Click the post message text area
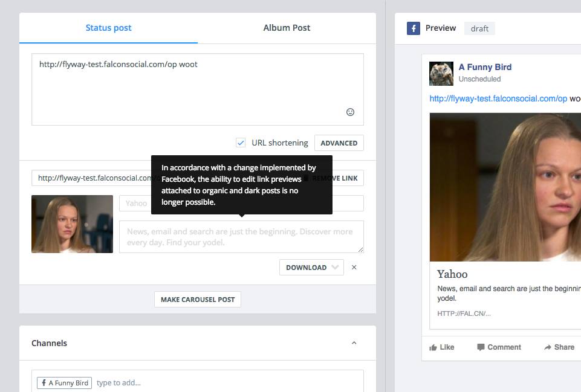 click(198, 89)
